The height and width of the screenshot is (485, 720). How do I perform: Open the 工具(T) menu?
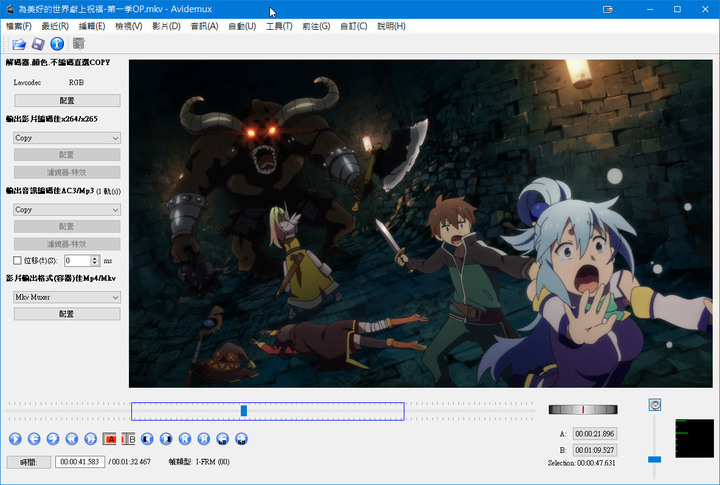(x=279, y=26)
